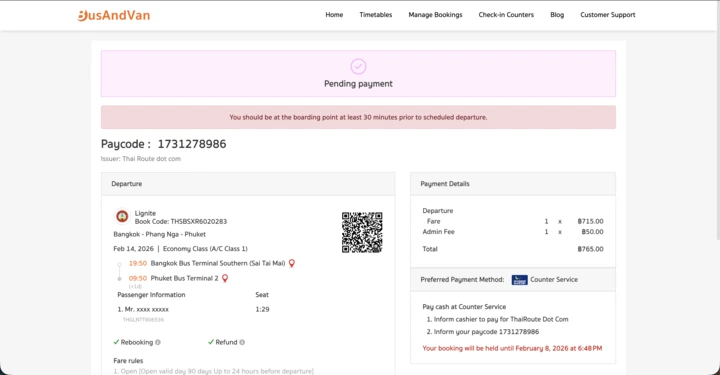Click the Rebooking info icon
The width and height of the screenshot is (720, 375).
click(x=158, y=342)
